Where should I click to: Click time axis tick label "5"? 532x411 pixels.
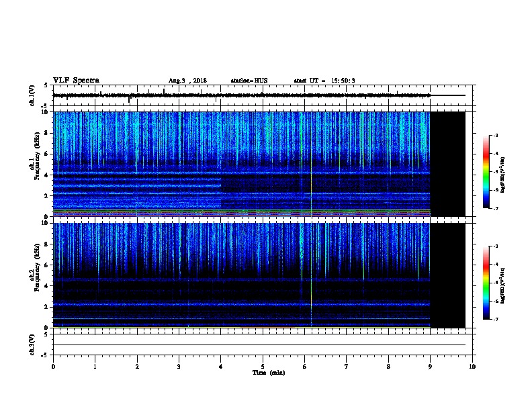tap(263, 367)
